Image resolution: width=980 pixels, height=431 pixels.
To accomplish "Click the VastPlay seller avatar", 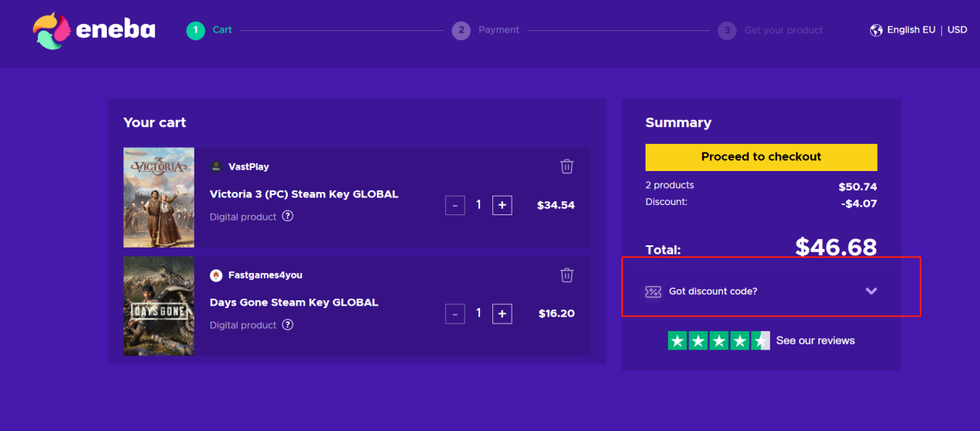I will pyautogui.click(x=216, y=166).
